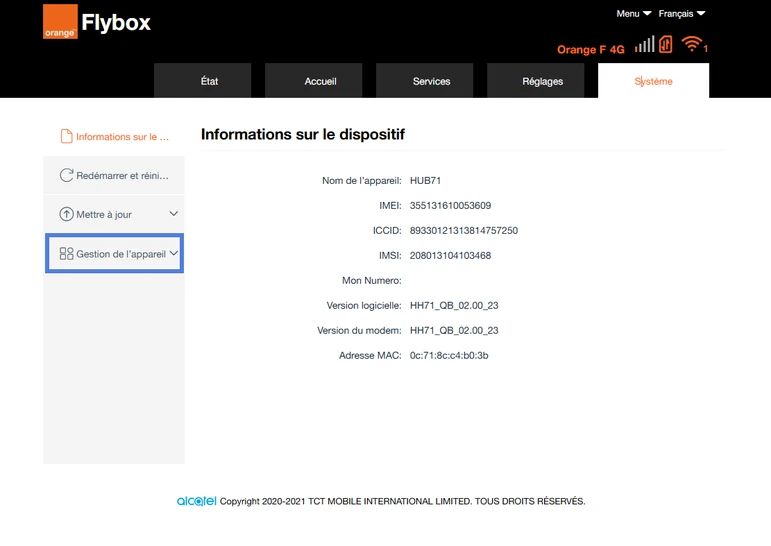Switch to the État tab
The height and width of the screenshot is (546, 771).
point(203,81)
